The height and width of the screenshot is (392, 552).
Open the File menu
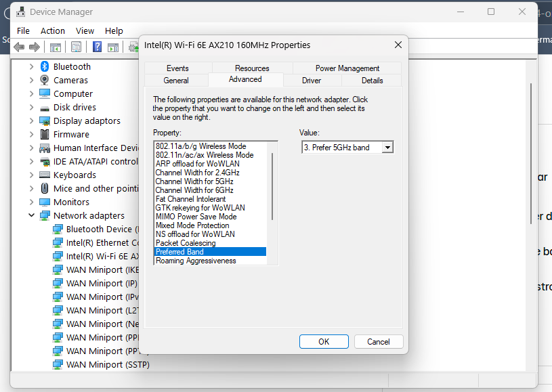23,30
